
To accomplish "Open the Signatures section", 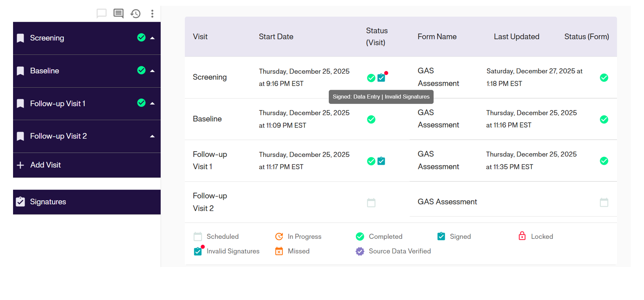I will click(48, 202).
